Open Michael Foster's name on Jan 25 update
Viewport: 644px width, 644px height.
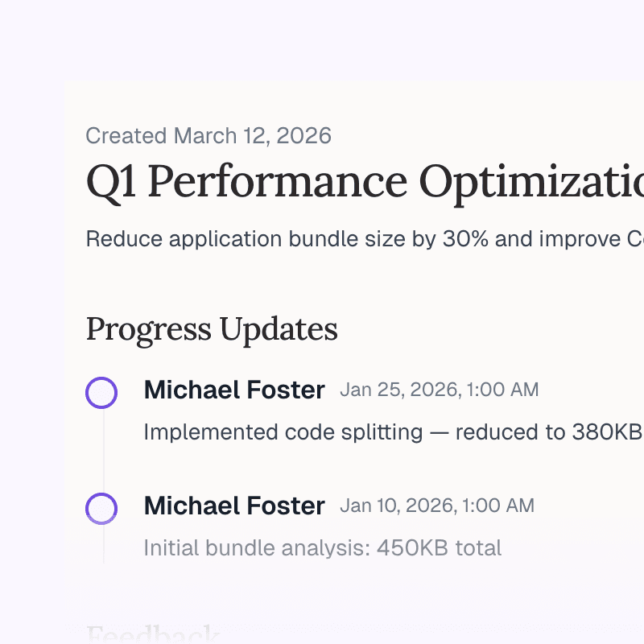click(234, 390)
